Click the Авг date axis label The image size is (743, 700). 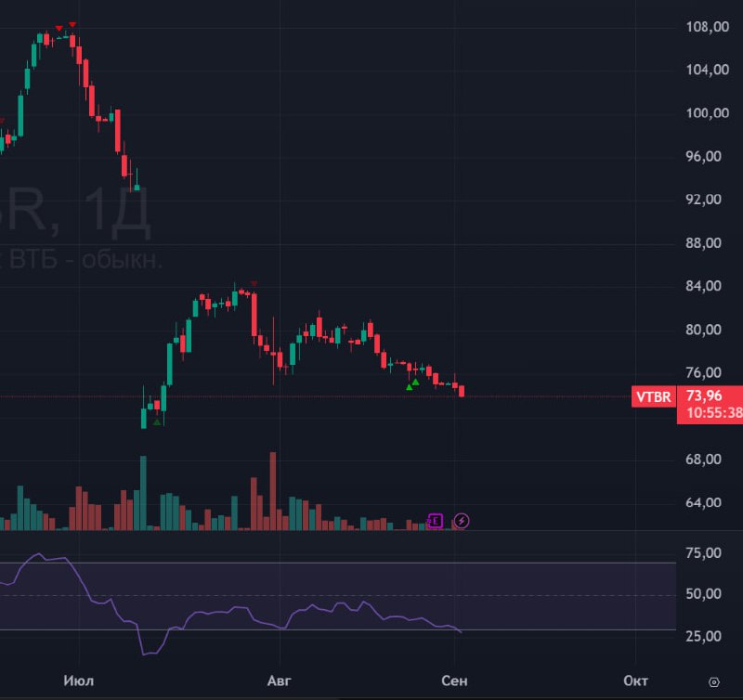tap(280, 681)
